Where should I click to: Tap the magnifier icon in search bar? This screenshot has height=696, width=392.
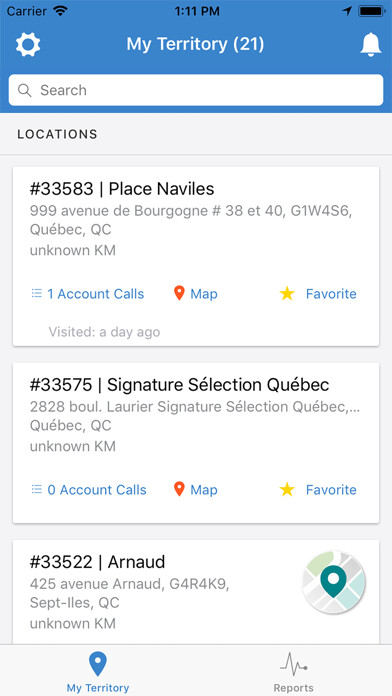click(24, 91)
